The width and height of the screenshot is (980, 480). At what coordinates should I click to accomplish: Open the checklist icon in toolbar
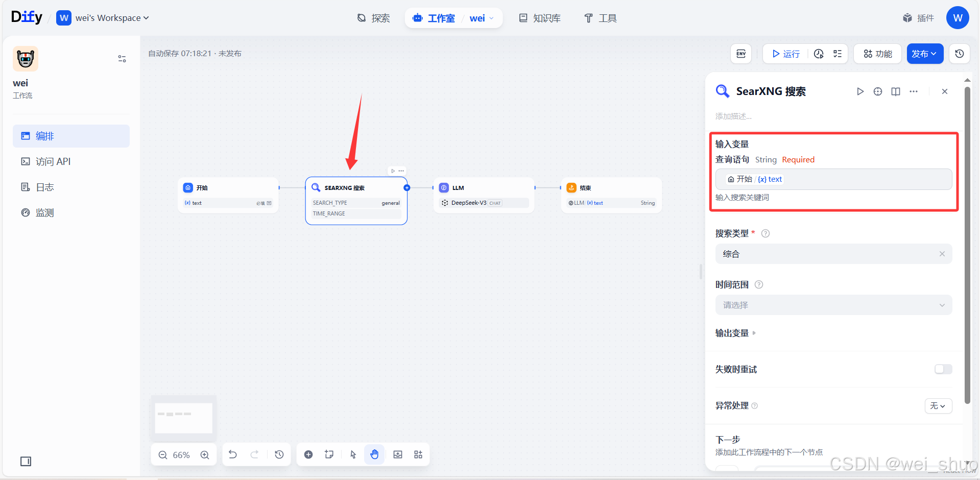[x=838, y=54]
